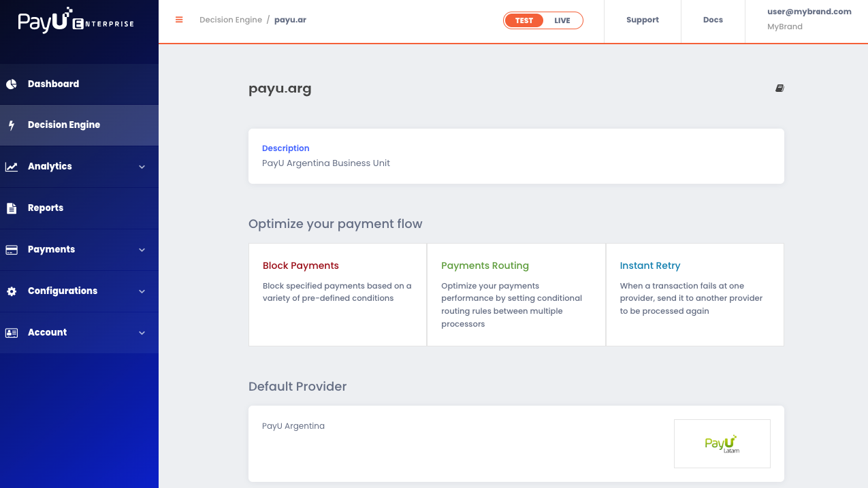This screenshot has width=868, height=488.
Task: Click the hamburger menu icon
Action: [x=179, y=20]
